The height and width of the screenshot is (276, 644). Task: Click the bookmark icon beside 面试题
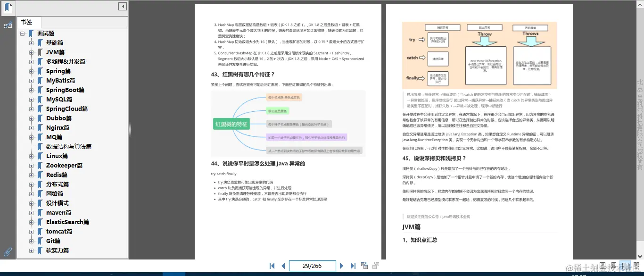pyautogui.click(x=31, y=33)
